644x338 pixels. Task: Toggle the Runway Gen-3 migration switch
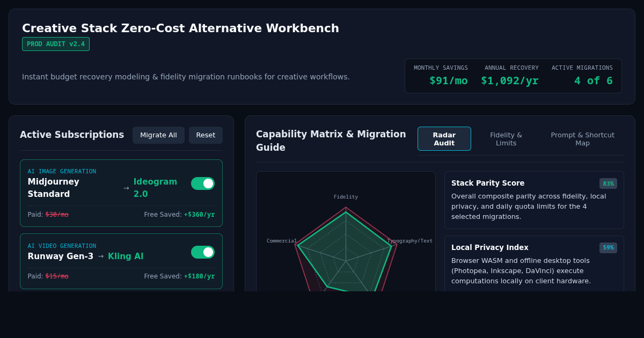click(203, 252)
